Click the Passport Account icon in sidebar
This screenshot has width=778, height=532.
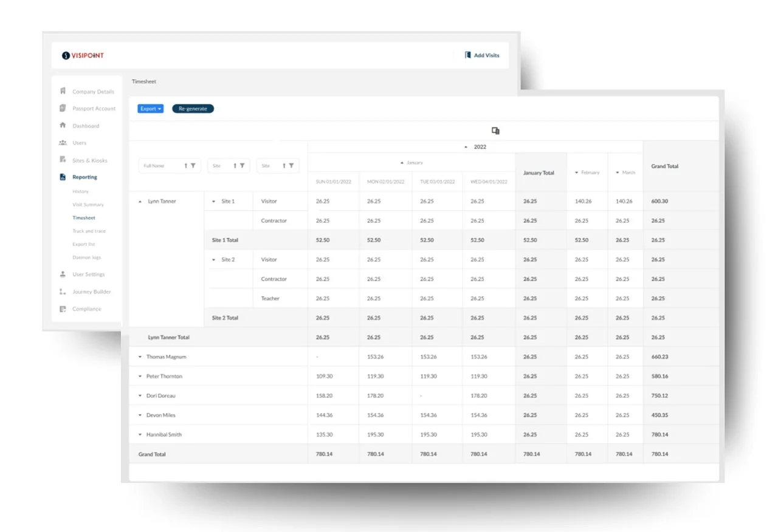[x=63, y=108]
